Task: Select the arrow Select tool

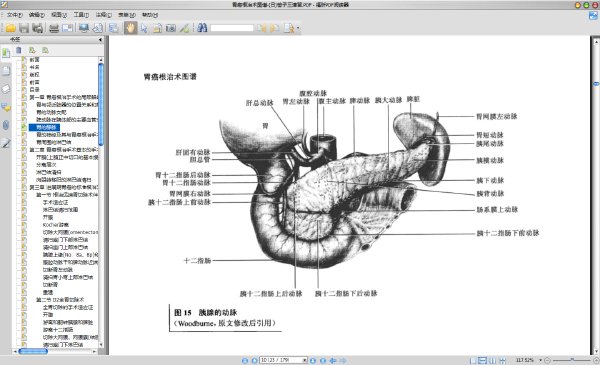Action: [x=144, y=28]
